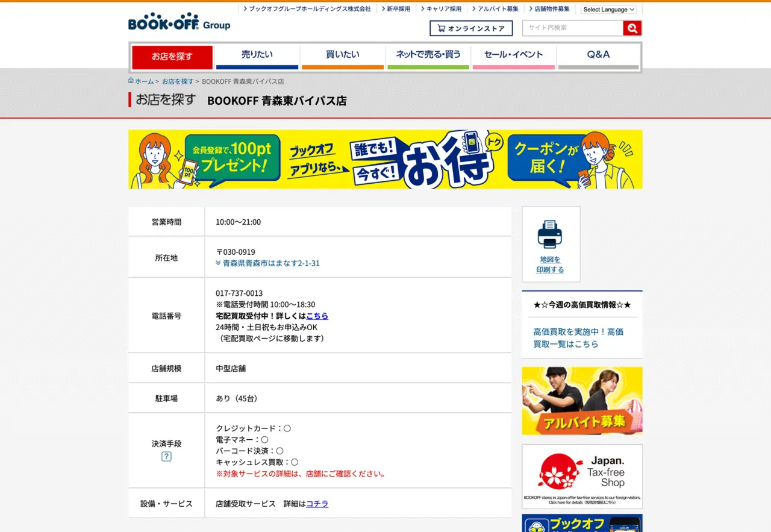Click the blue ブックオフ app banner at bottom

click(582, 523)
